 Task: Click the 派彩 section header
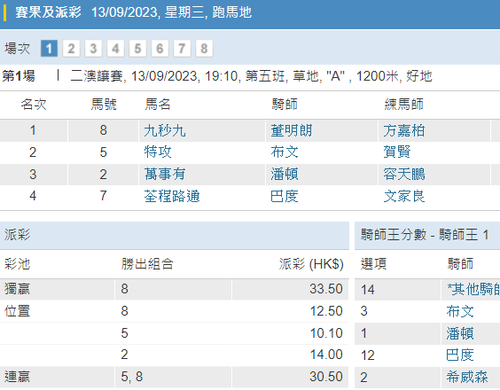[17, 235]
